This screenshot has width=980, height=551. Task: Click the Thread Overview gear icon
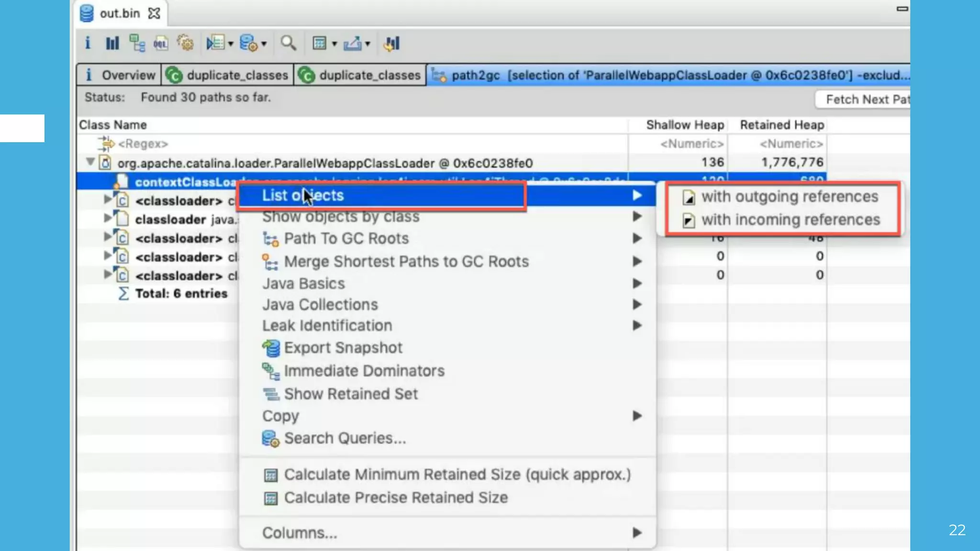185,44
